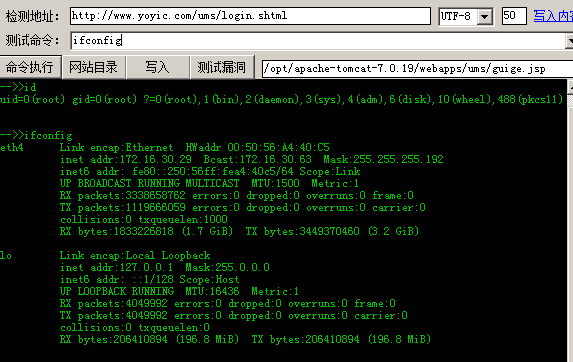
Task: Click txqueuelen:1000 text
Action: coord(183,220)
